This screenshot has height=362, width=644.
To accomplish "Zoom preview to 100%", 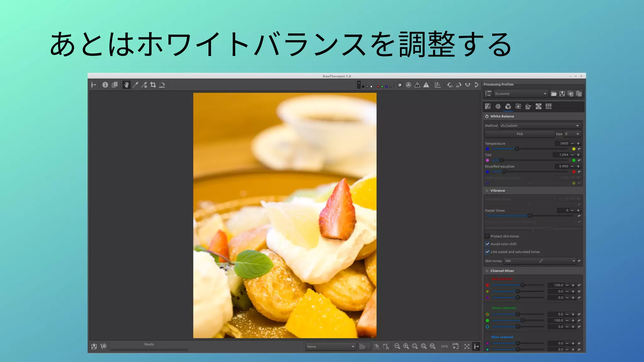I will [432, 346].
